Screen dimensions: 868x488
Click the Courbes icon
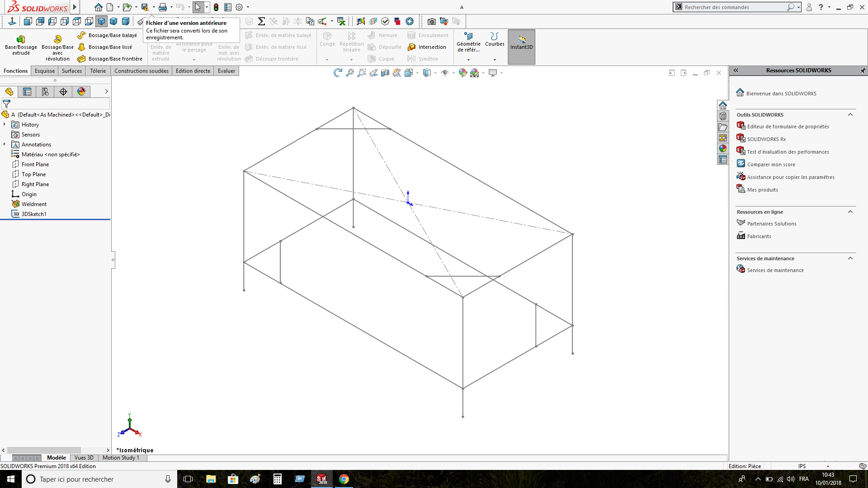[x=495, y=37]
